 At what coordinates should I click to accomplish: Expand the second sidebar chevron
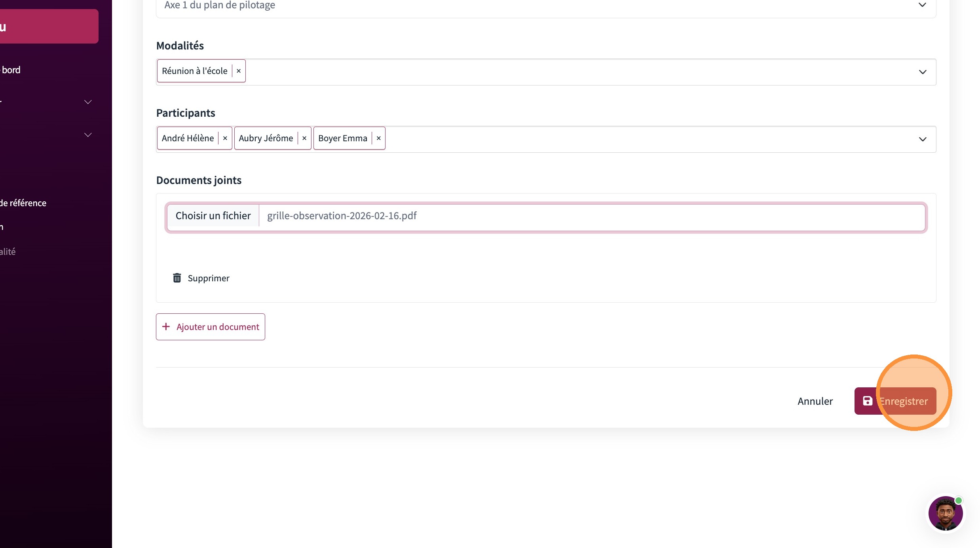[x=88, y=135]
